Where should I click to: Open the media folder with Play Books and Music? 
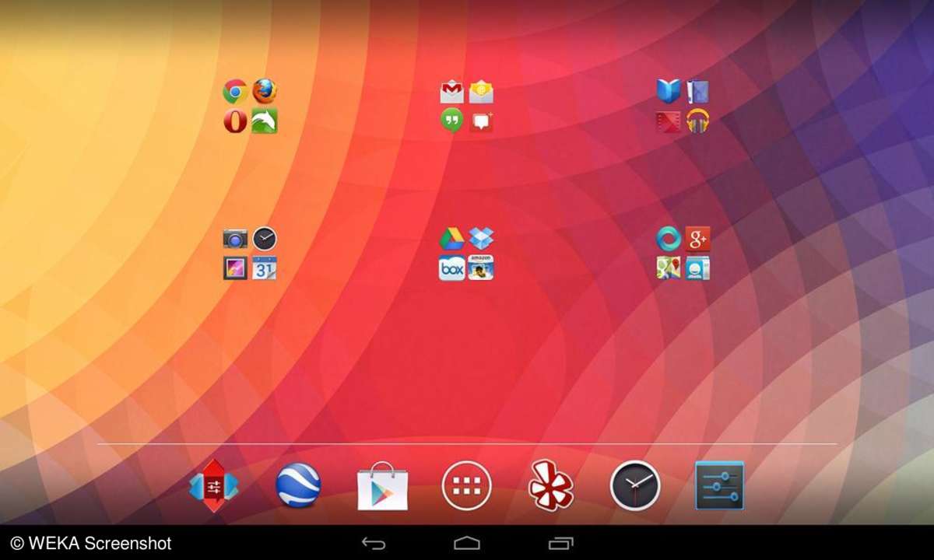click(x=683, y=106)
